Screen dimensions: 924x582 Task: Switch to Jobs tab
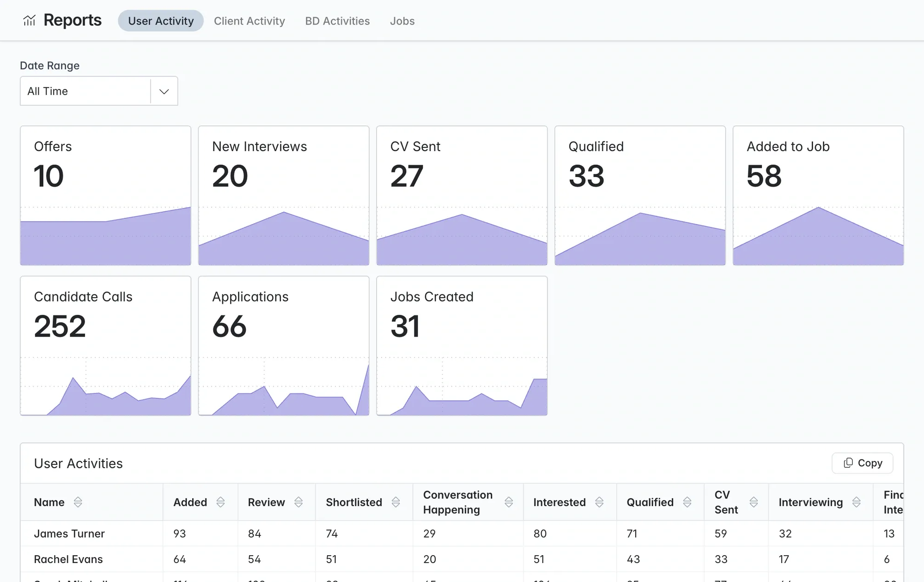[x=402, y=21]
